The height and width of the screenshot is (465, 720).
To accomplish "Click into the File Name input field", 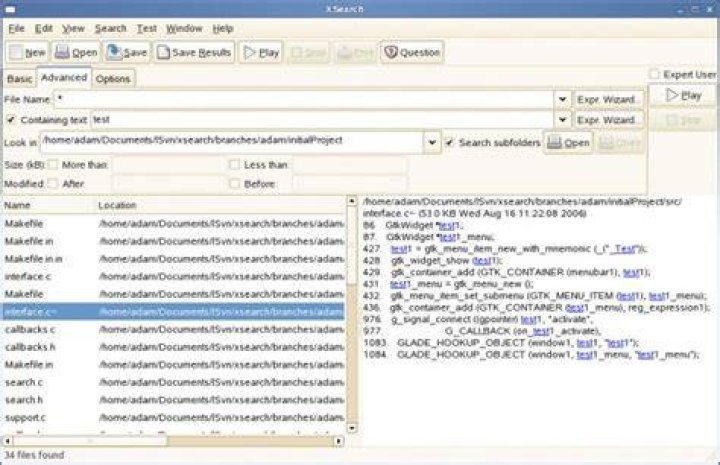I will pyautogui.click(x=304, y=99).
